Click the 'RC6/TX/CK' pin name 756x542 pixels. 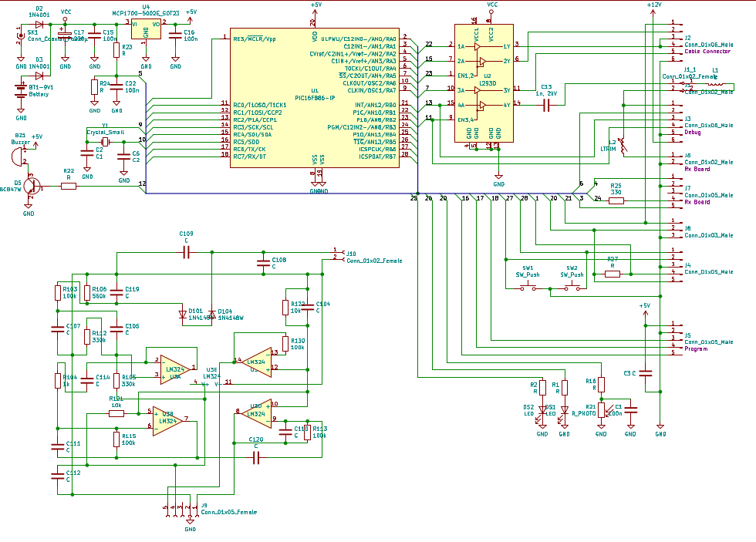(249, 150)
